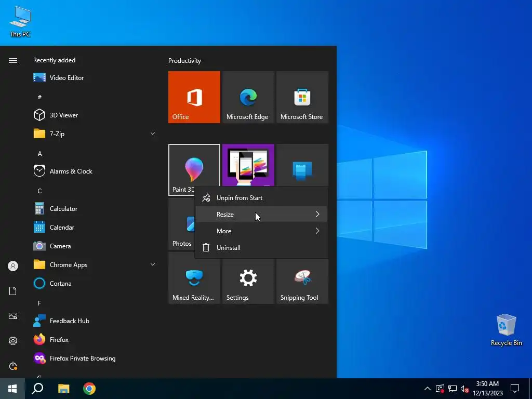Click the Windows Start button

coord(12,389)
